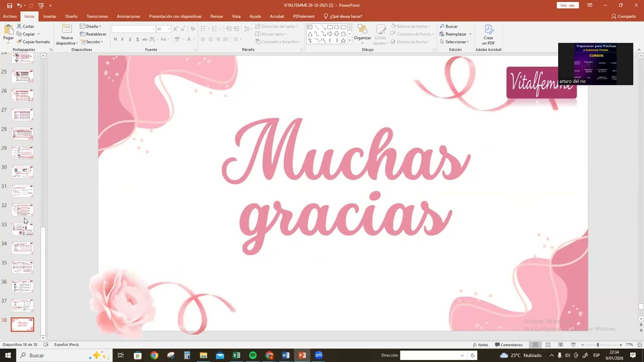
Task: Activate Copiar formato painter
Action: click(x=33, y=42)
